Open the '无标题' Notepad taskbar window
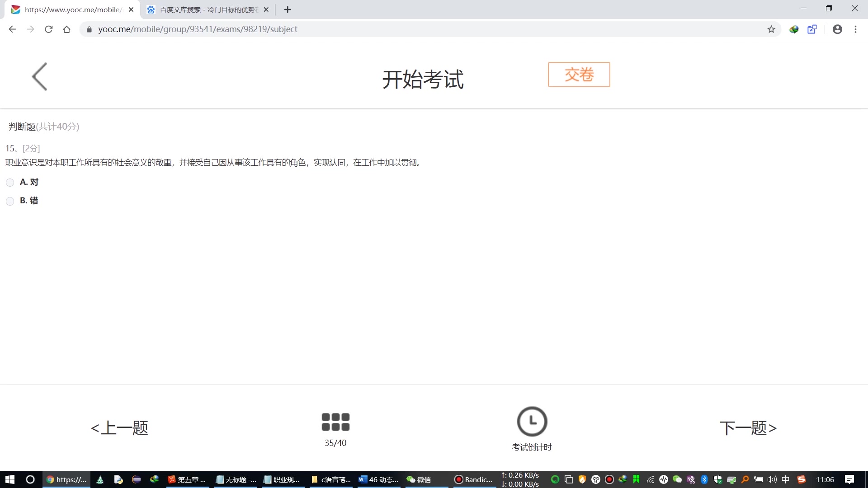The height and width of the screenshot is (488, 868). click(x=236, y=479)
